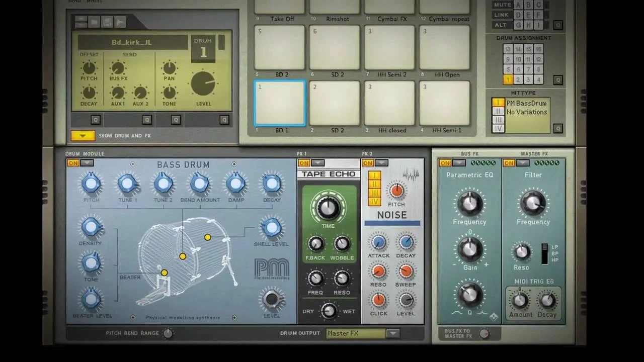This screenshot has width=644, height=362.
Task: Click the Bus FX to Master FX knob
Action: (484, 333)
